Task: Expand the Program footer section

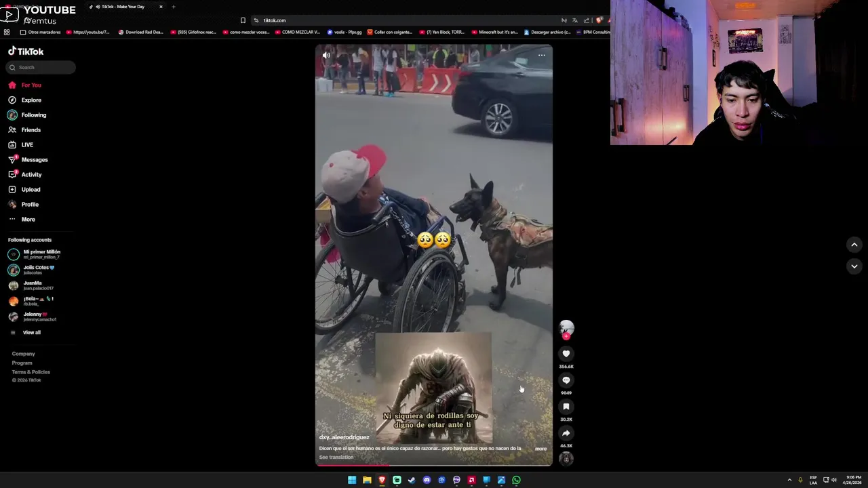Action: click(22, 363)
